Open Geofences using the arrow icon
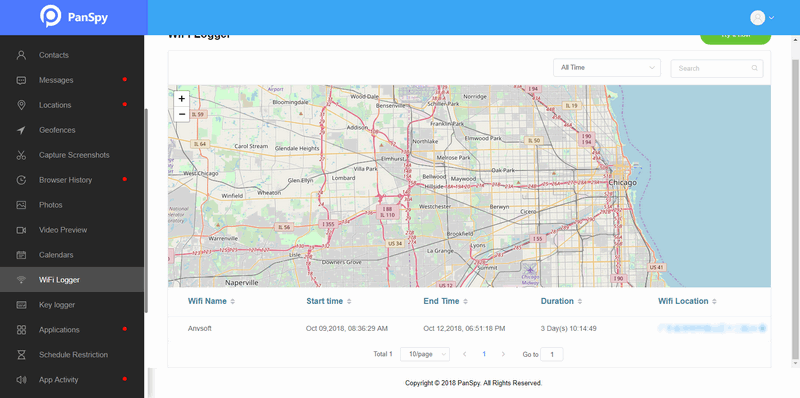This screenshot has width=800, height=398. [x=21, y=130]
